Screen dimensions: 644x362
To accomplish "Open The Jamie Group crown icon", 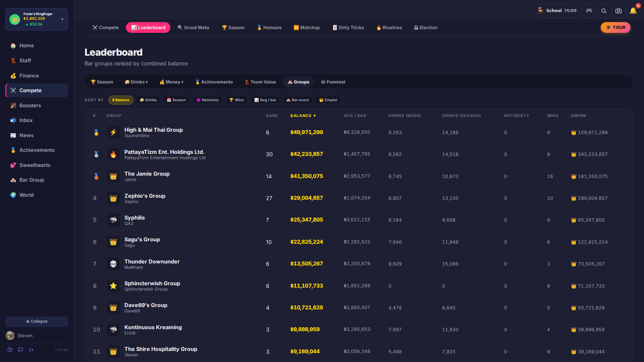I will point(113,176).
